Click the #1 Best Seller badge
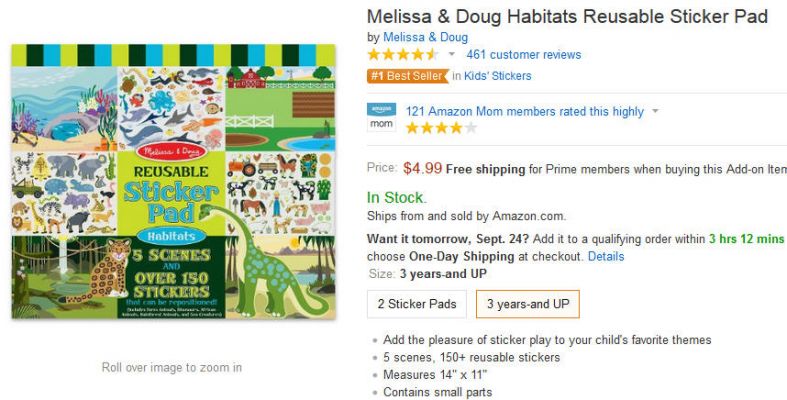This screenshot has width=787, height=400. (x=407, y=75)
